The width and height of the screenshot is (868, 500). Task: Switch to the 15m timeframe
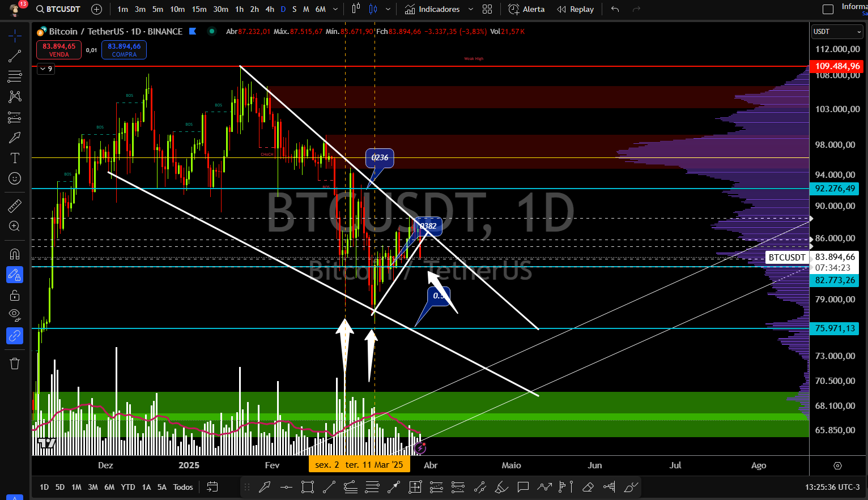[199, 9]
